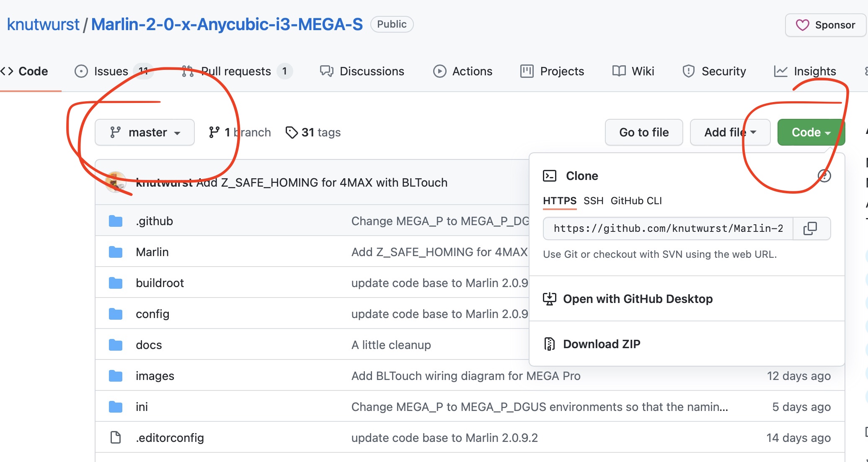Open the Wiki tab

[x=633, y=71]
